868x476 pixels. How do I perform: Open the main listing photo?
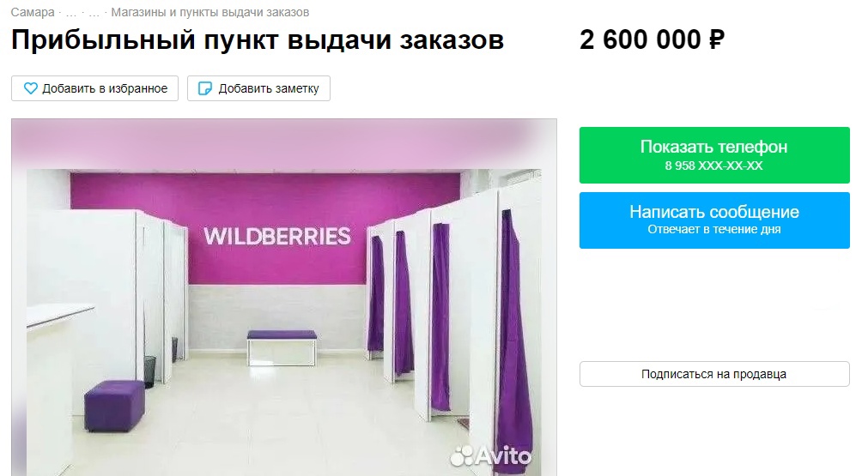point(284,298)
